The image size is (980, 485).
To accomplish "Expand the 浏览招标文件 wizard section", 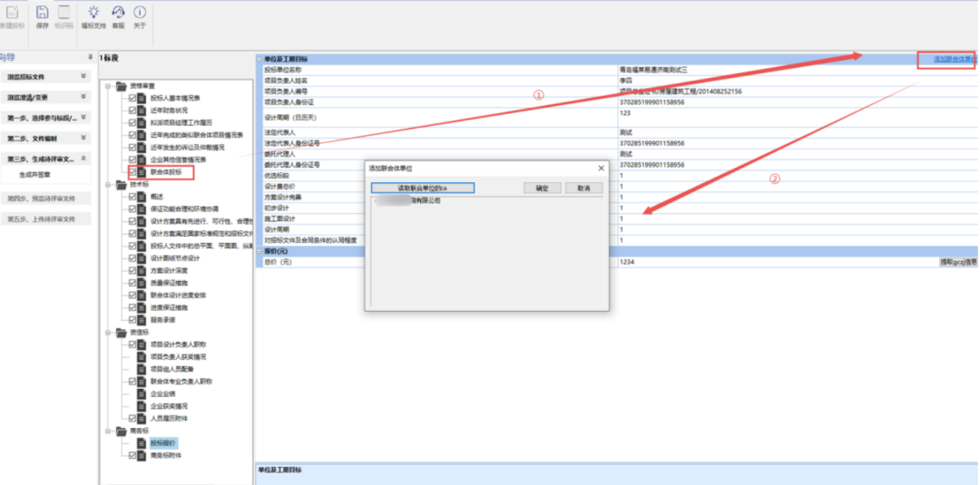I will (83, 76).
